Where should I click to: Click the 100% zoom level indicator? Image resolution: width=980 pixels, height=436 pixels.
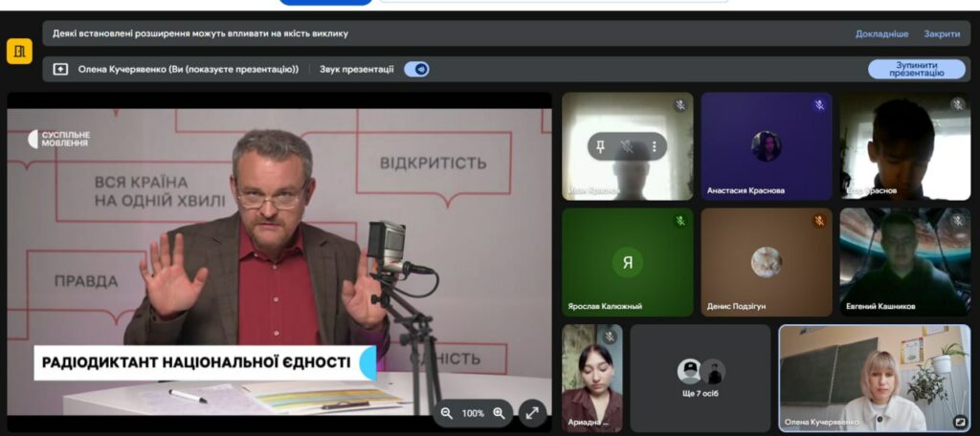pos(473,413)
